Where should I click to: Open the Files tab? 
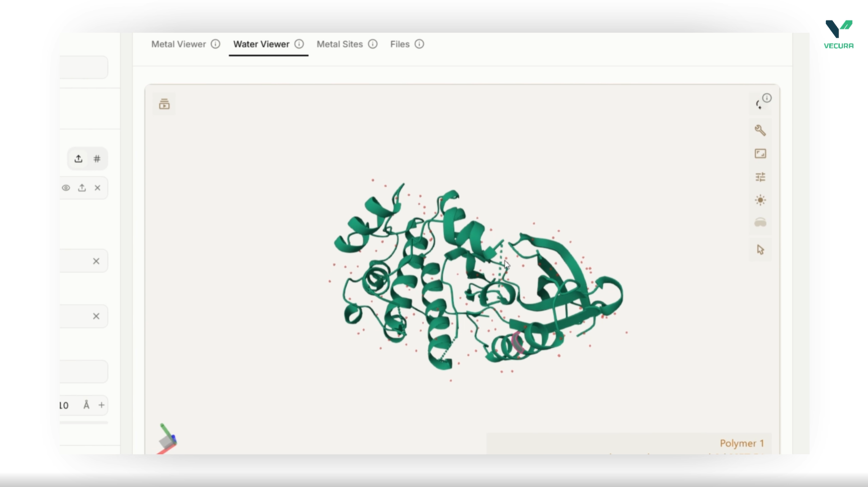coord(400,44)
